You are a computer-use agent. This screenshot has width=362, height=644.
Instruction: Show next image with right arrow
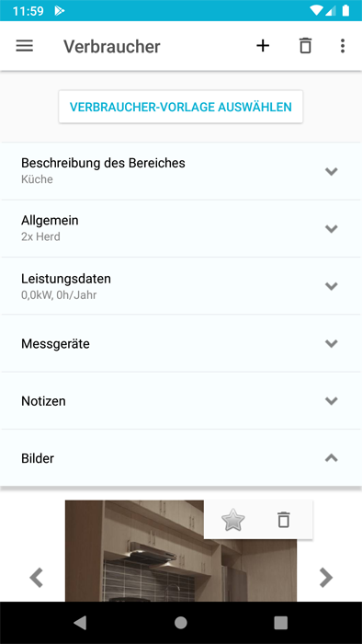click(326, 578)
